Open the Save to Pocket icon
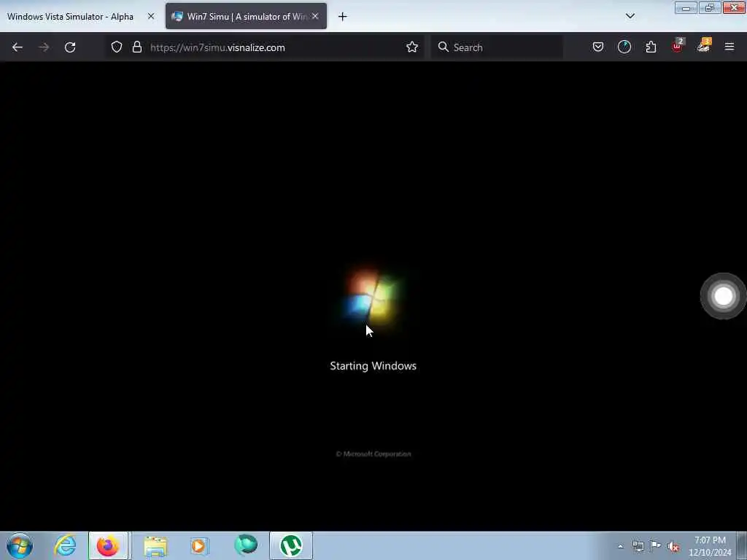Image resolution: width=747 pixels, height=560 pixels. (x=598, y=47)
